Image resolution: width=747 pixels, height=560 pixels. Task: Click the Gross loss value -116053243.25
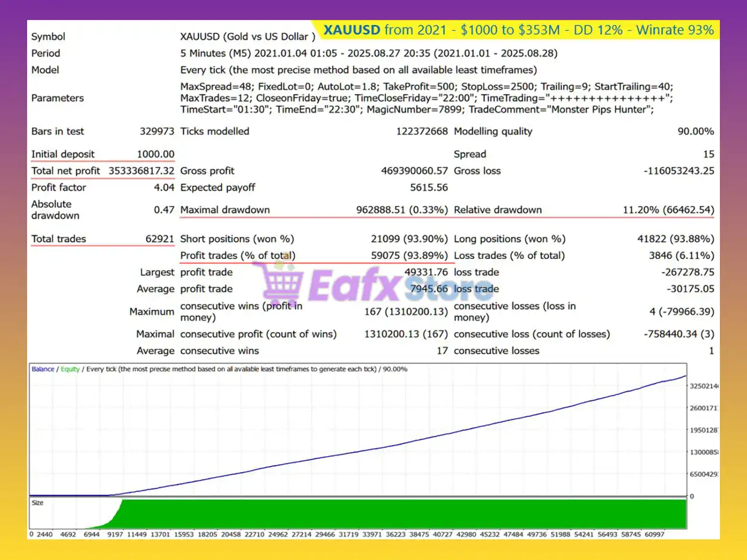[x=679, y=171]
